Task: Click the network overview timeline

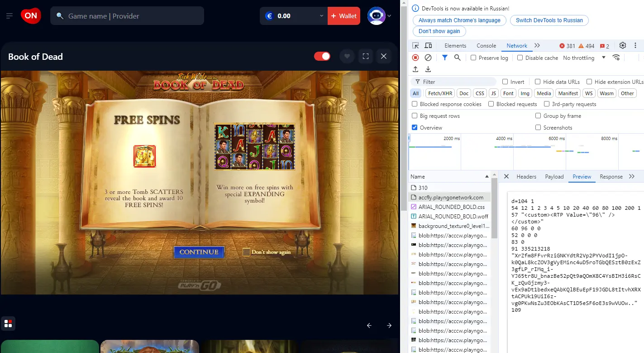Action: click(x=526, y=152)
